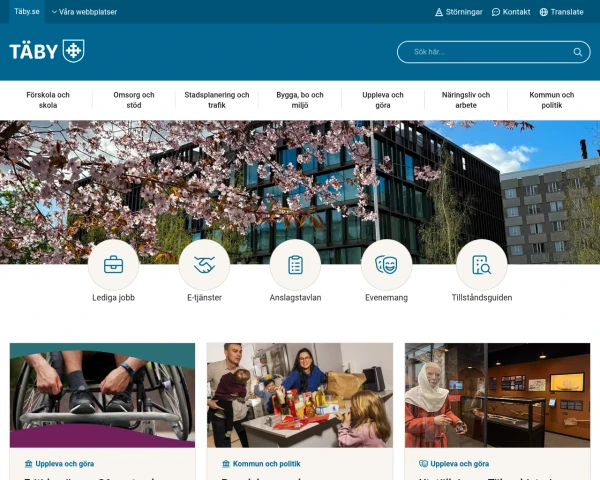
Task: Open the Omsorg och stöd menu
Action: point(134,100)
